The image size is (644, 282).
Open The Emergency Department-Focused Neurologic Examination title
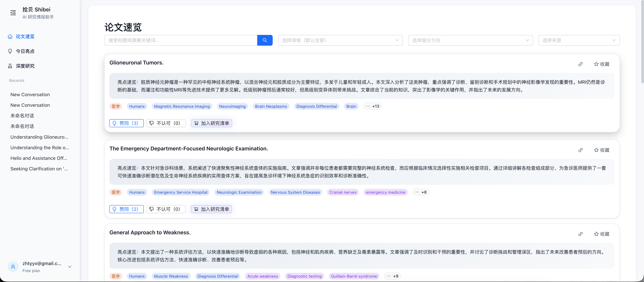point(189,149)
